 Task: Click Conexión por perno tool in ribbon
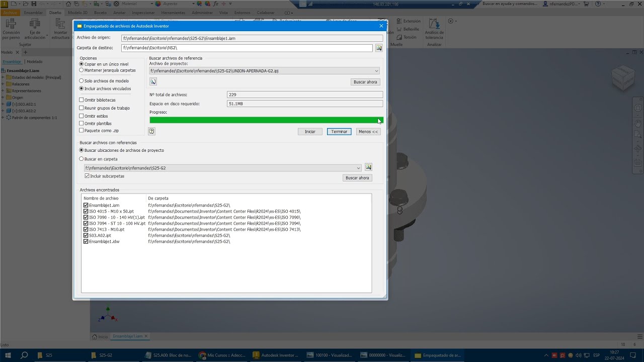point(11,29)
